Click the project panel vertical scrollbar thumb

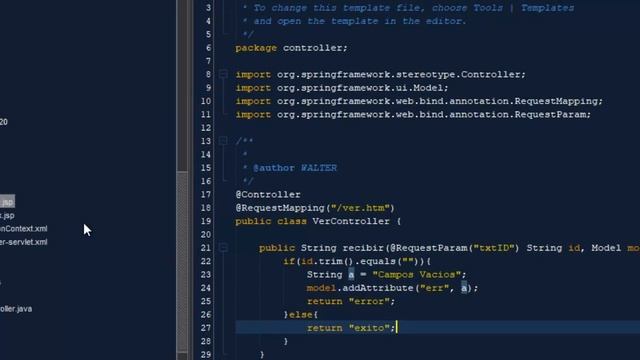tap(182, 261)
